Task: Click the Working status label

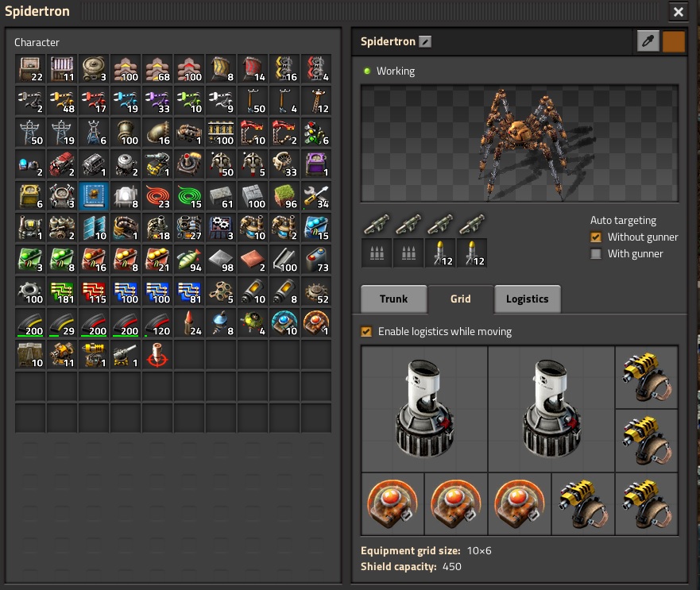Action: point(396,71)
